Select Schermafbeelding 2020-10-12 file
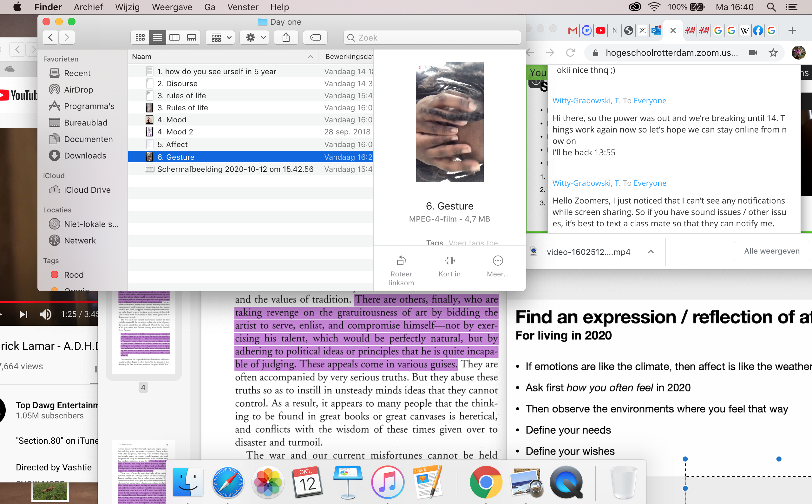812x504 pixels. pyautogui.click(x=251, y=169)
